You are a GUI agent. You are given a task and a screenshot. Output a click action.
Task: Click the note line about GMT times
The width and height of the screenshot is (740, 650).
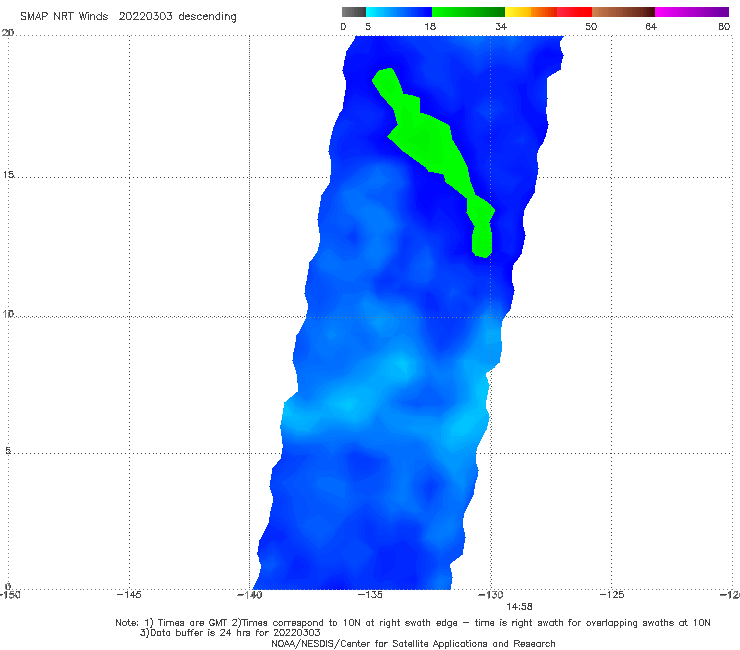(x=413, y=623)
